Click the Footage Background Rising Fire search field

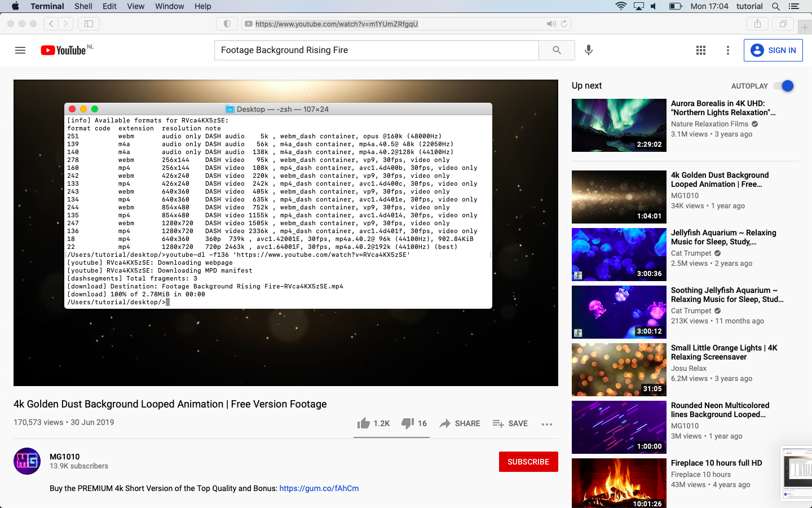click(376, 50)
